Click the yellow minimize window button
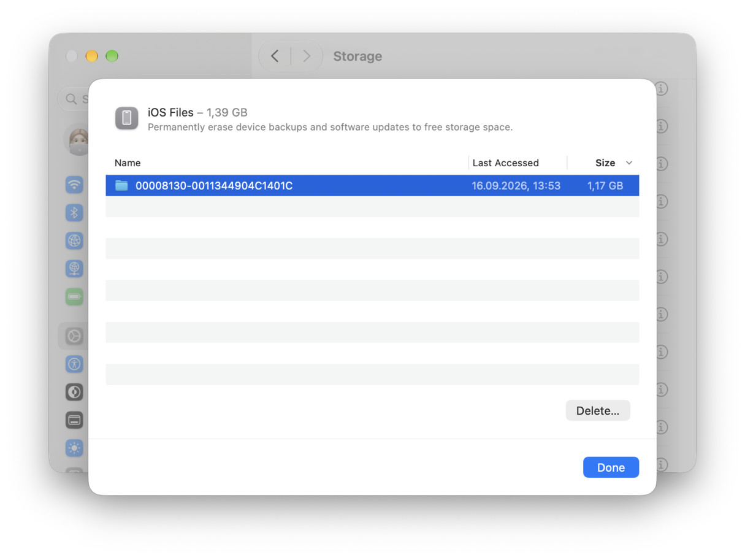745x560 pixels. pyautogui.click(x=91, y=56)
